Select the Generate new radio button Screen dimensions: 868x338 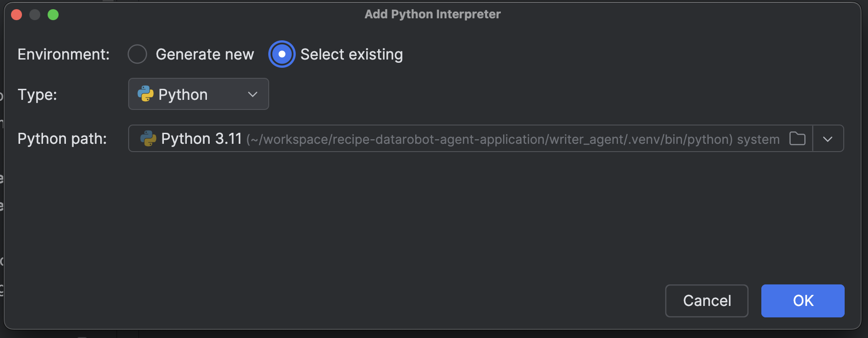pos(137,54)
